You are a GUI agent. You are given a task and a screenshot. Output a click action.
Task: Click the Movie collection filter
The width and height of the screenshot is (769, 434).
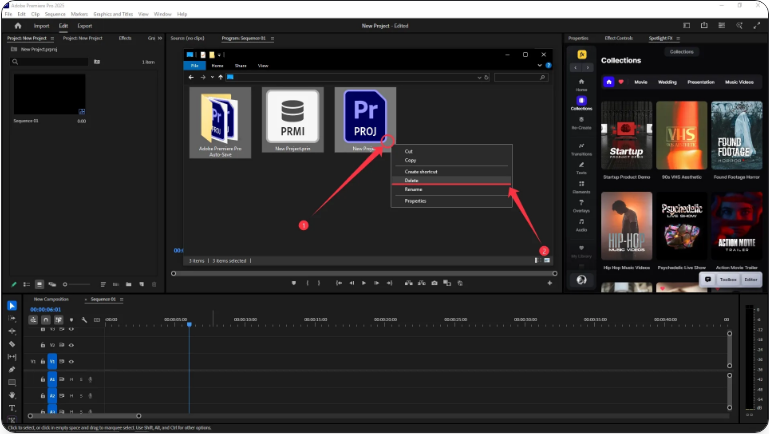coord(640,82)
